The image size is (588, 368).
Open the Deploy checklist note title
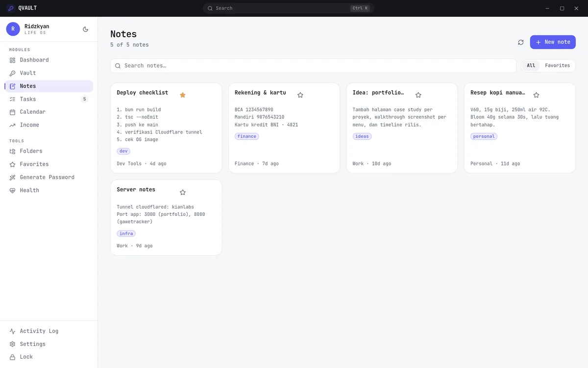click(143, 93)
